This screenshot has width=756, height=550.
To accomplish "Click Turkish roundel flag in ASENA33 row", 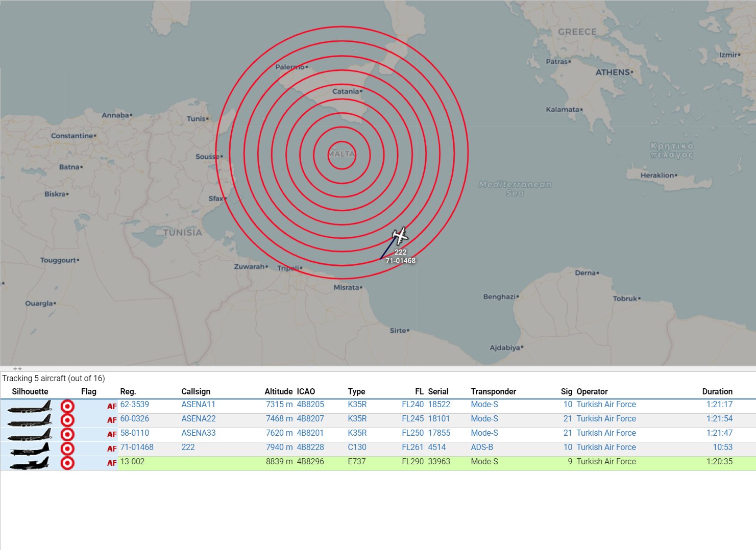I will (67, 435).
